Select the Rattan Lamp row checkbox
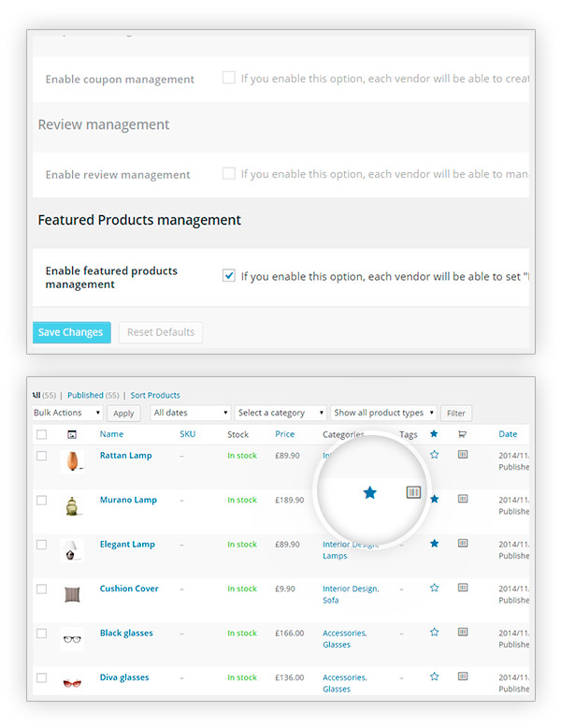 pos(42,456)
